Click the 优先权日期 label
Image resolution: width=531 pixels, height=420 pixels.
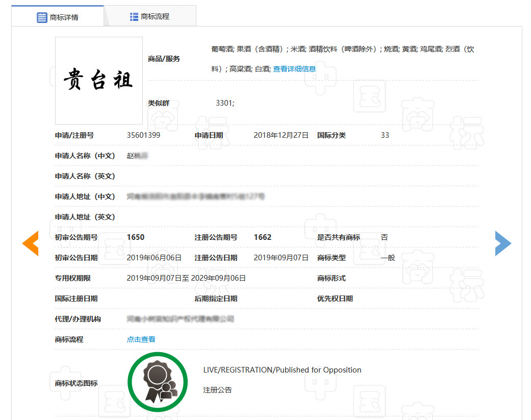335,299
